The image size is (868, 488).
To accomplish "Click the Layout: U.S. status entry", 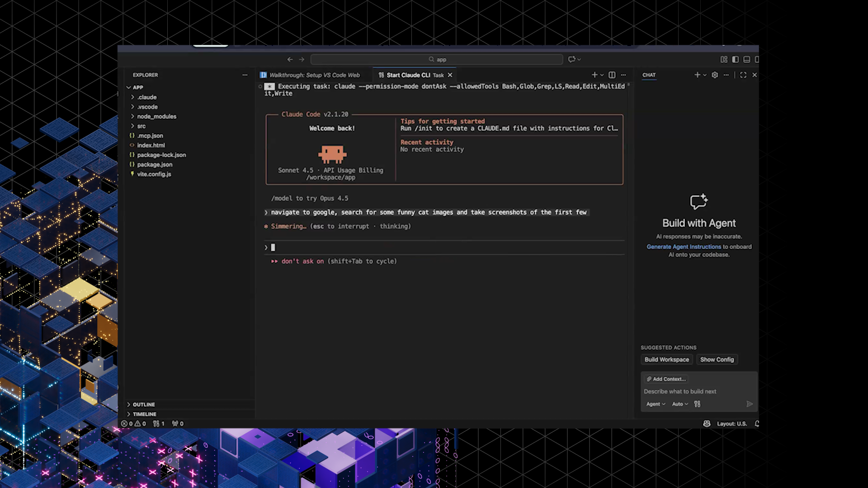I will 731,423.
